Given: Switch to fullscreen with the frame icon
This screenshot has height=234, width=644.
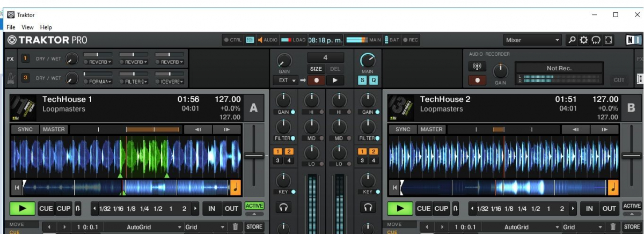Looking at the screenshot, I should pos(608,40).
